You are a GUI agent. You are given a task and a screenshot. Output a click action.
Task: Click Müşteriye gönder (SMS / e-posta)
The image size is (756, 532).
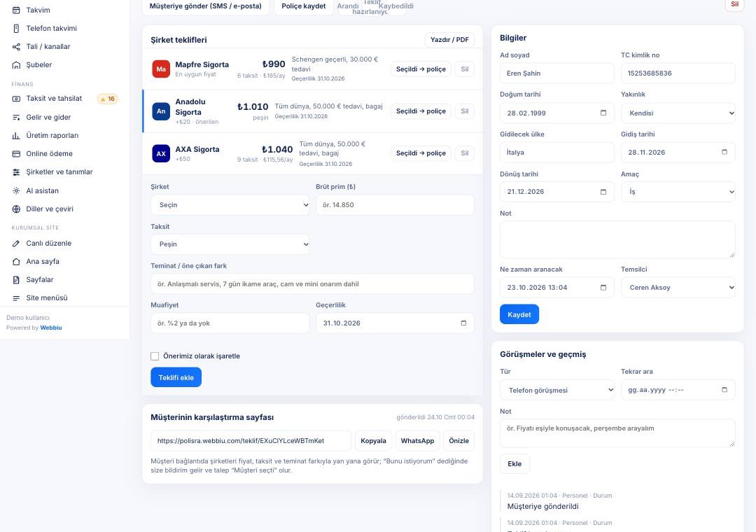(x=206, y=6)
